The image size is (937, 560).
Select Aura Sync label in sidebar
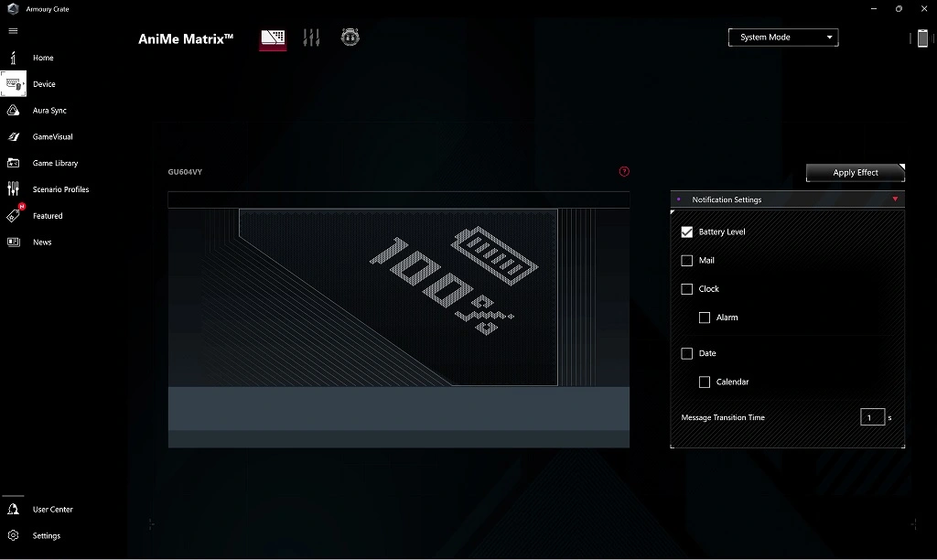coord(49,110)
